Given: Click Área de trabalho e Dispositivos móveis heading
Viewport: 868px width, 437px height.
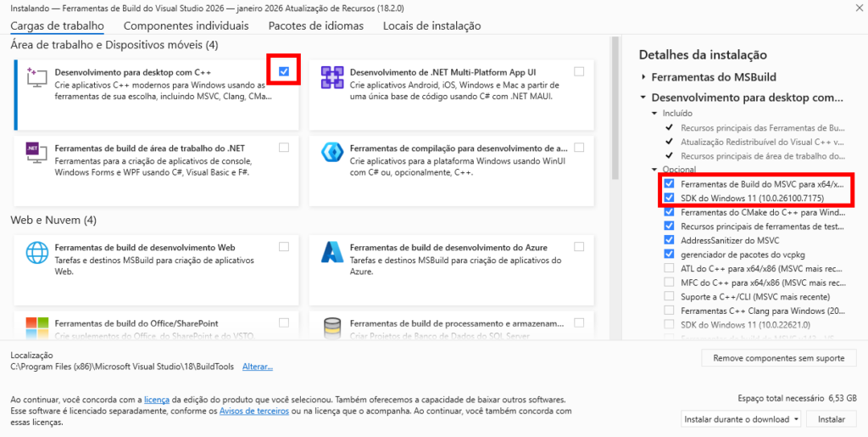Looking at the screenshot, I should [114, 44].
